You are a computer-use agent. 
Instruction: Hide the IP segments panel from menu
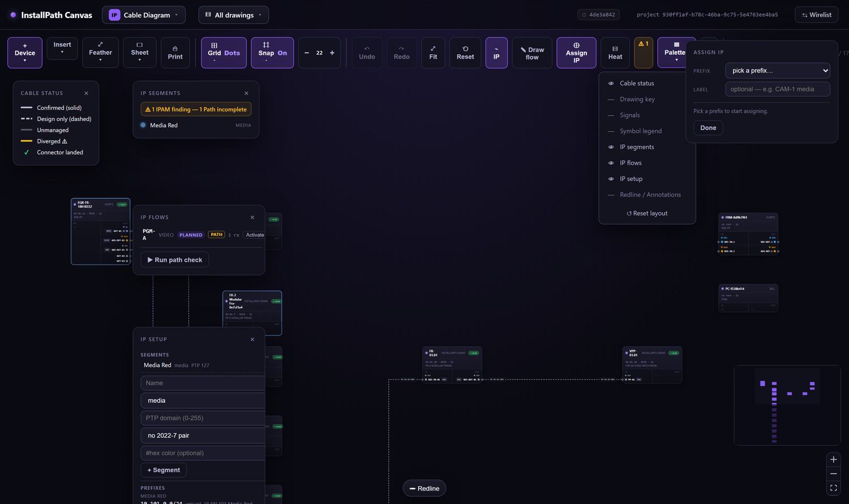[647, 147]
